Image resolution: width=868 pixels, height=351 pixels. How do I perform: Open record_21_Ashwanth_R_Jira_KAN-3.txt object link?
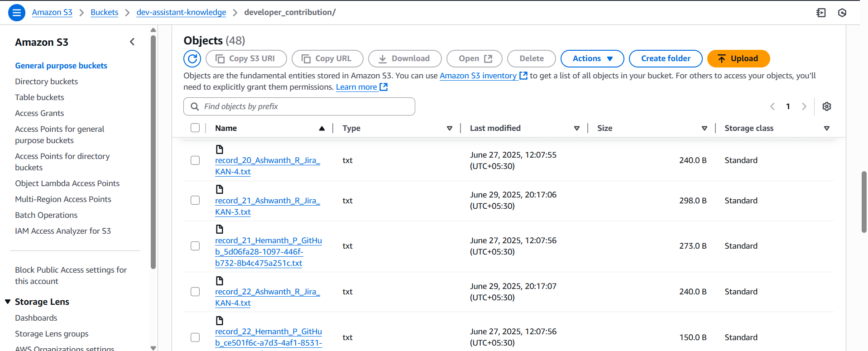268,206
